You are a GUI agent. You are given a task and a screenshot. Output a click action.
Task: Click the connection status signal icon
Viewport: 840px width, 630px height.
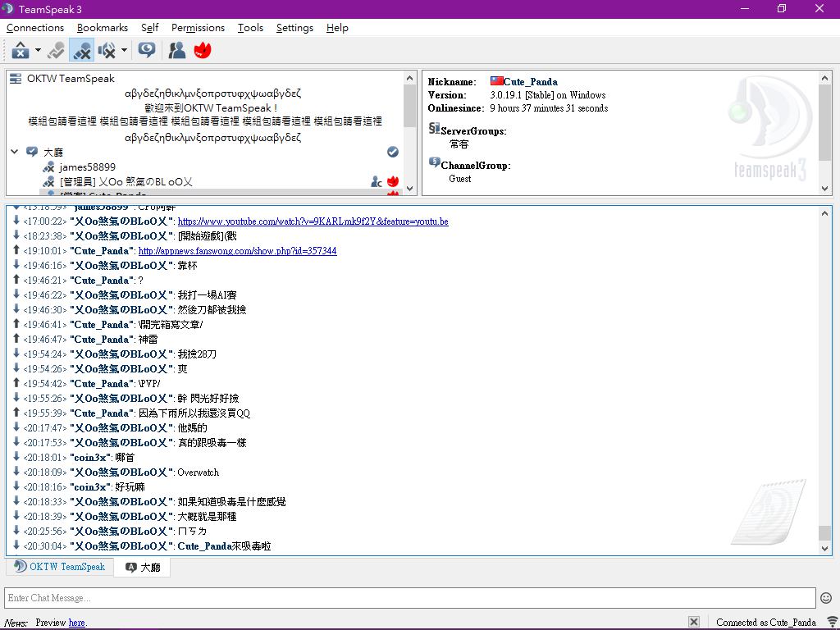coord(832,622)
